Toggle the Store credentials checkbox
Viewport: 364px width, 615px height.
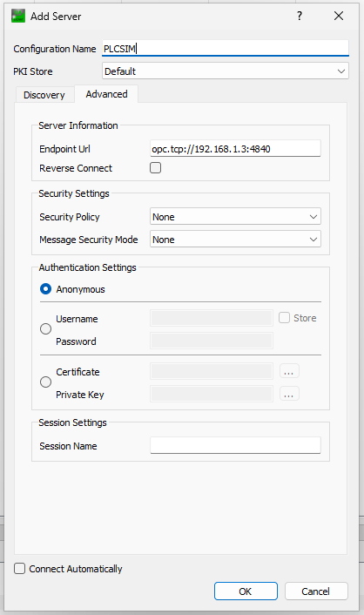[x=285, y=318]
